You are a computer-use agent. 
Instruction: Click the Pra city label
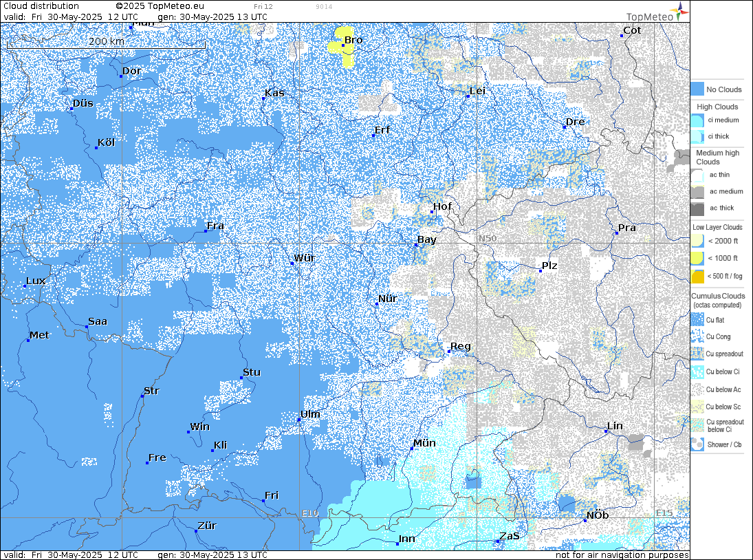(627, 228)
